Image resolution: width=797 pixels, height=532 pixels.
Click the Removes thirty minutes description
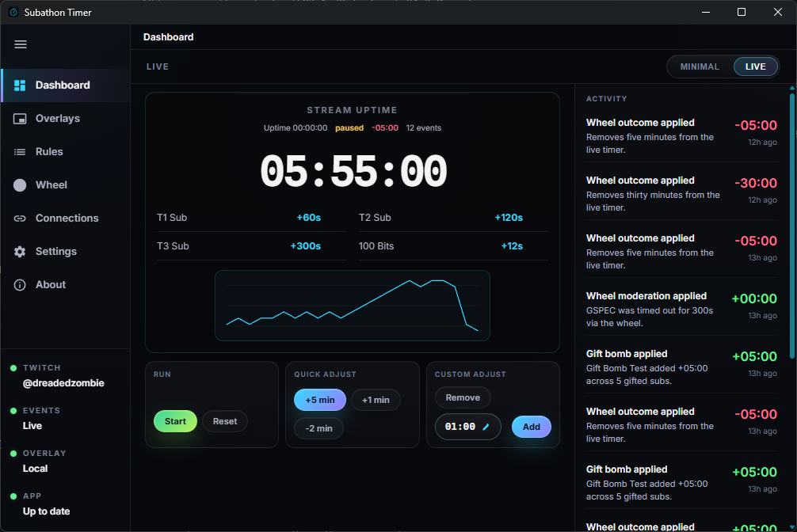tap(653, 201)
